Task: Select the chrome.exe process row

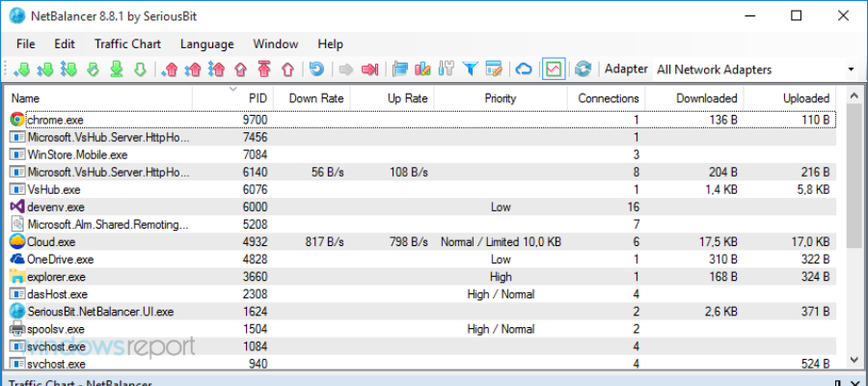Action: pyautogui.click(x=421, y=120)
